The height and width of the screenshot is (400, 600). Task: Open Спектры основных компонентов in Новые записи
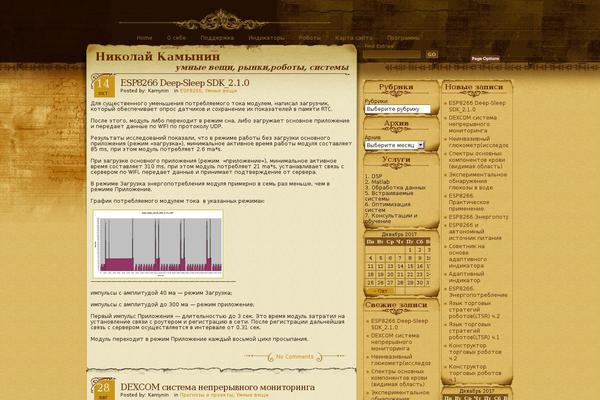(x=477, y=160)
